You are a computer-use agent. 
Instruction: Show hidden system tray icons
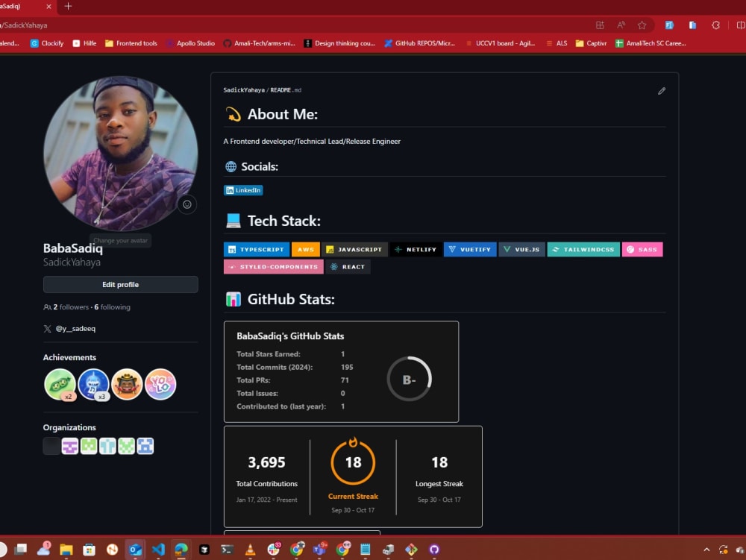pyautogui.click(x=706, y=550)
